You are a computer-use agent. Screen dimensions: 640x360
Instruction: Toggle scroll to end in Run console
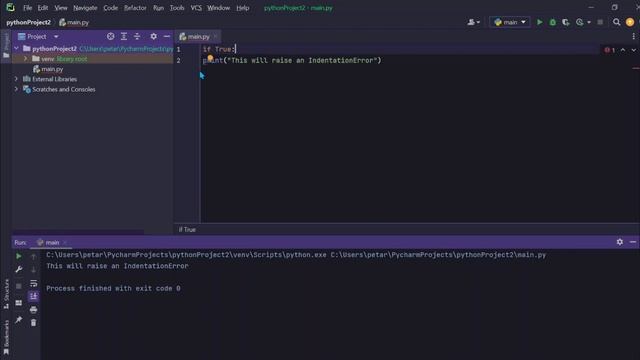(x=33, y=296)
